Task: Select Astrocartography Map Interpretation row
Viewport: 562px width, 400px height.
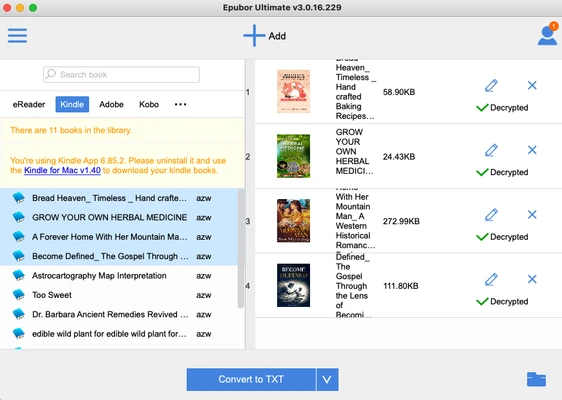Action: 119,275
